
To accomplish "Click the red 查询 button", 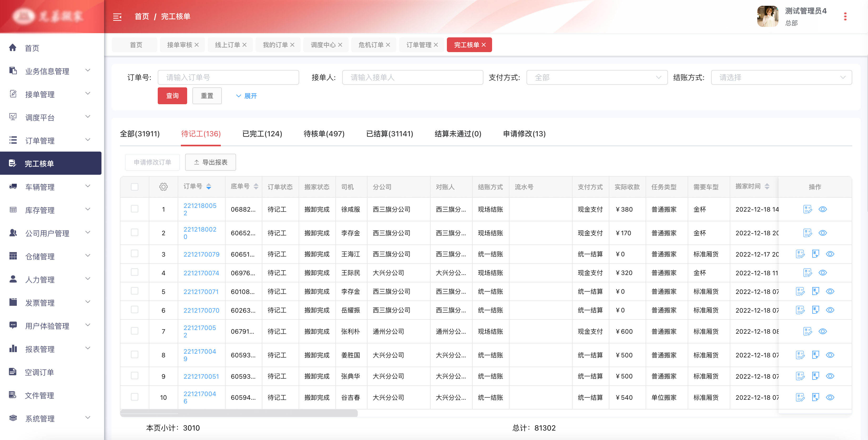I will click(172, 96).
